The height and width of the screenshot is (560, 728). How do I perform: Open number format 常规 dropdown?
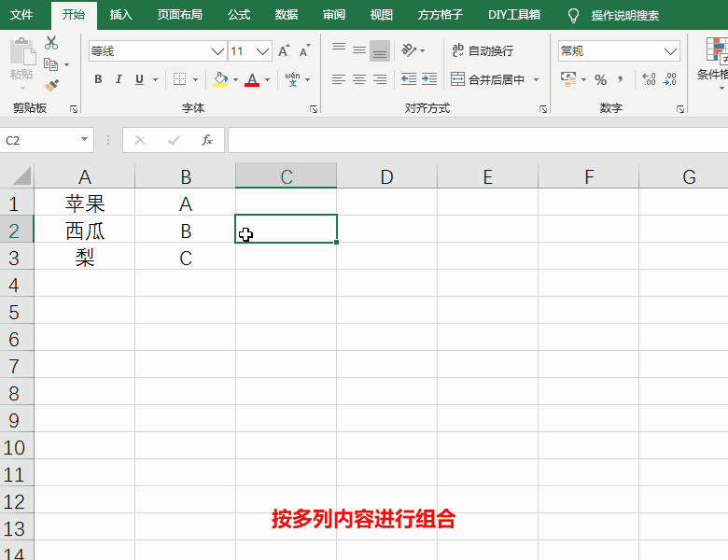670,51
